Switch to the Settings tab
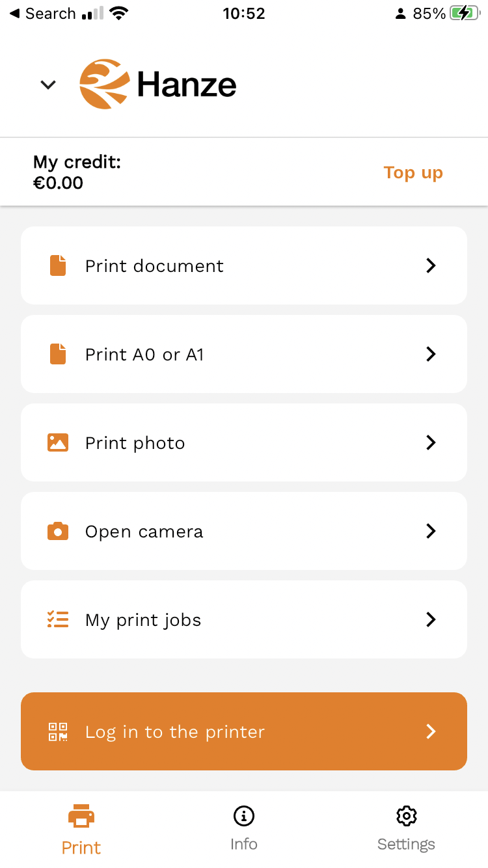This screenshot has width=488, height=868. tap(406, 829)
